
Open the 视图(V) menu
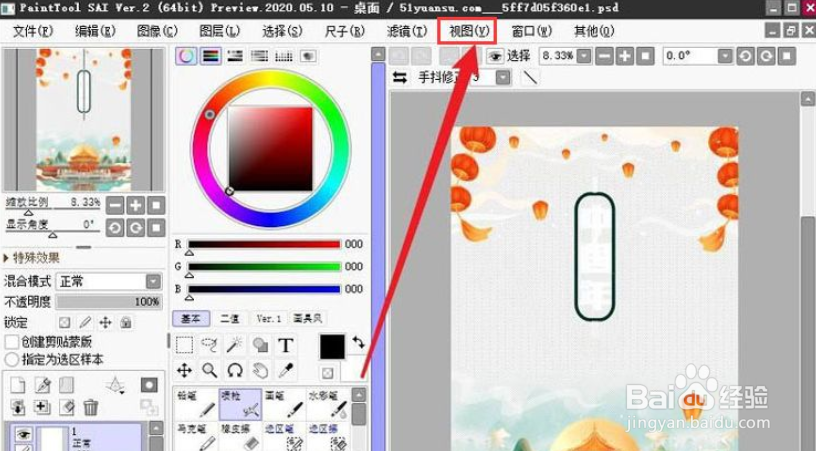(x=469, y=31)
